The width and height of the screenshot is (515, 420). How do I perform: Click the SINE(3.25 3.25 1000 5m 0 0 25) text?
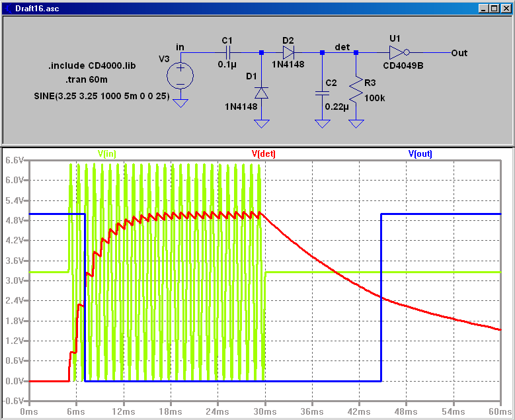click(x=102, y=96)
